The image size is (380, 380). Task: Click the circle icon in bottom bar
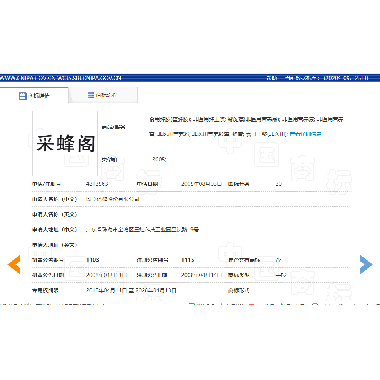[315, 304]
